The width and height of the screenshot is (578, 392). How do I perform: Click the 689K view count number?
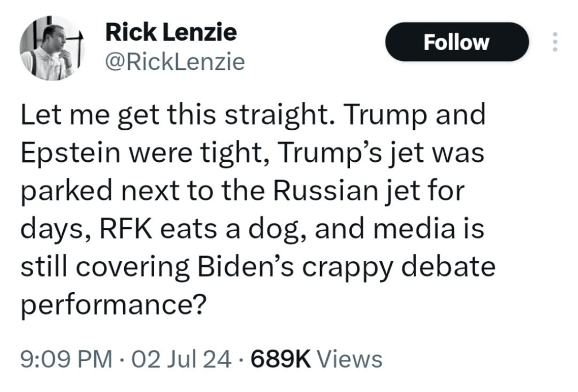279,359
